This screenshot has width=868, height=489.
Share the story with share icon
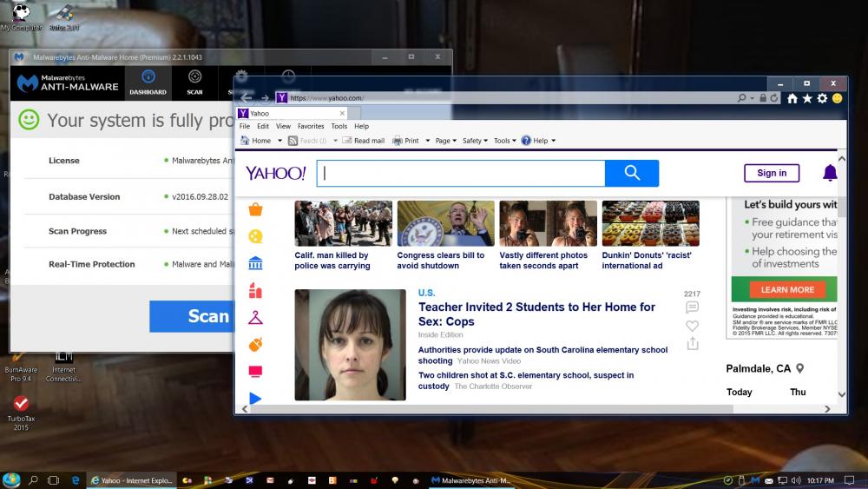click(x=692, y=344)
